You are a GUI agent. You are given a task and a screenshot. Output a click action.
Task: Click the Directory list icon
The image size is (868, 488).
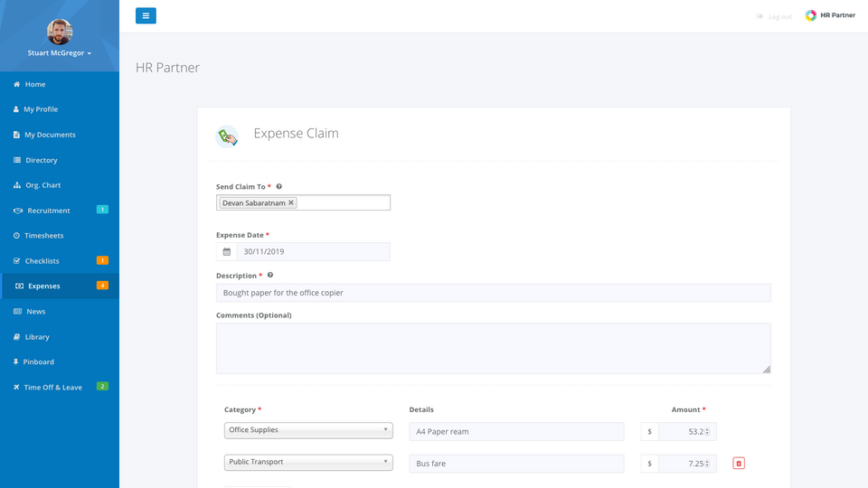coord(17,160)
